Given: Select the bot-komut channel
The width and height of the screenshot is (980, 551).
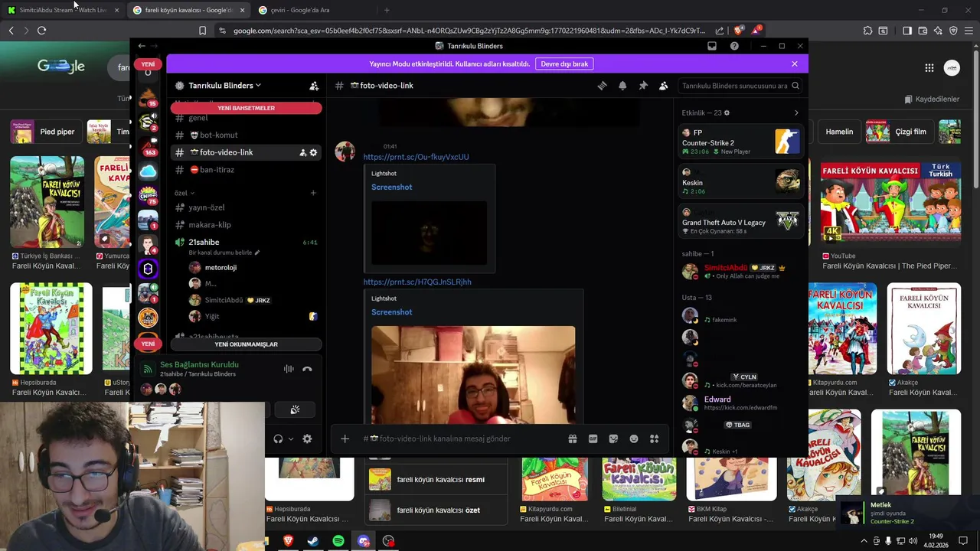Looking at the screenshot, I should 245,135.
